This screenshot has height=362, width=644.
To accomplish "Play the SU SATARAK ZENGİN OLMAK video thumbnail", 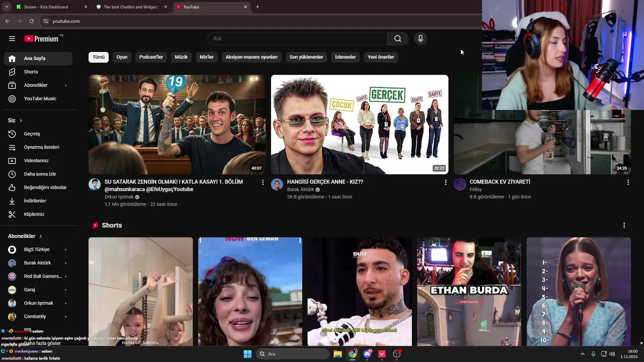I will tap(177, 124).
